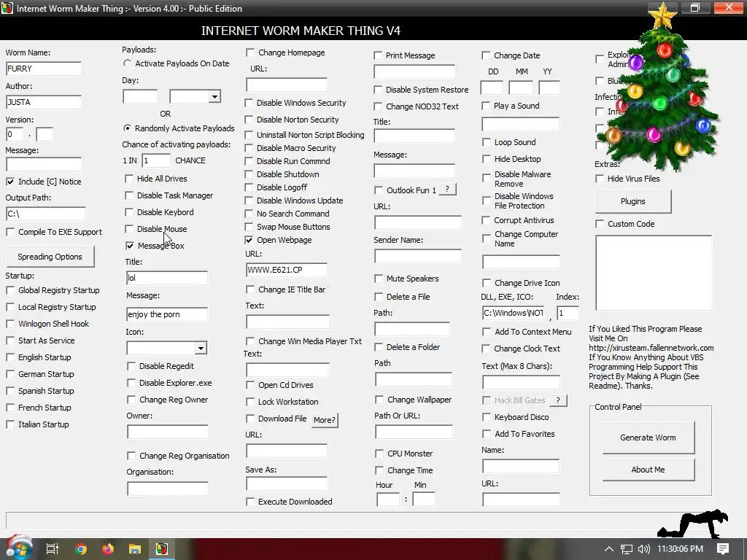Open Spreading Options

(50, 257)
